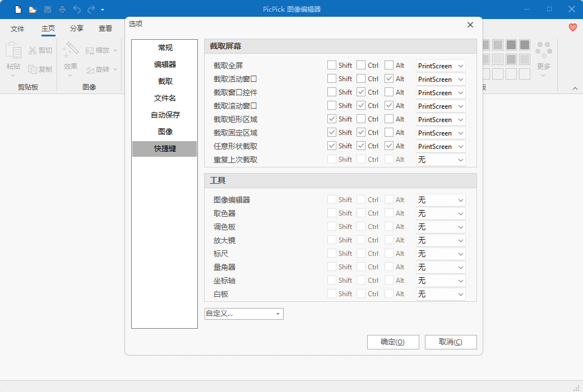Click the Print icon in title bar
The image size is (583, 392).
pyautogui.click(x=62, y=10)
